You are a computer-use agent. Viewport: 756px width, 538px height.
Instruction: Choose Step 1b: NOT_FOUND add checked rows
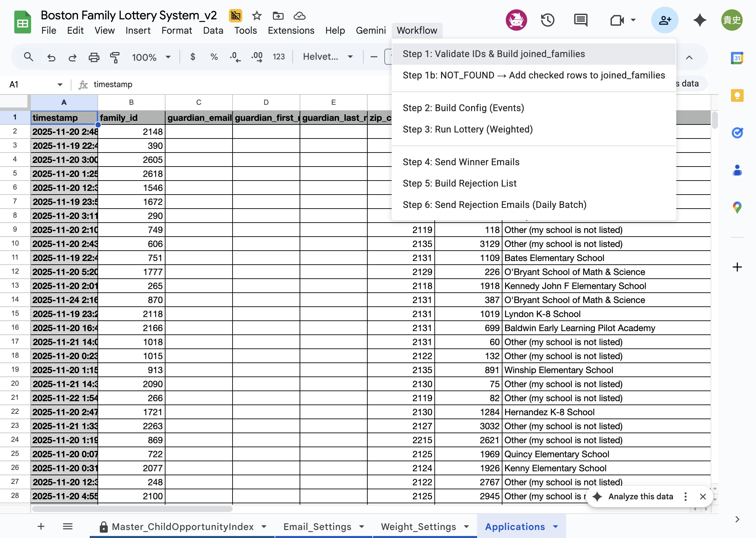pyautogui.click(x=534, y=75)
